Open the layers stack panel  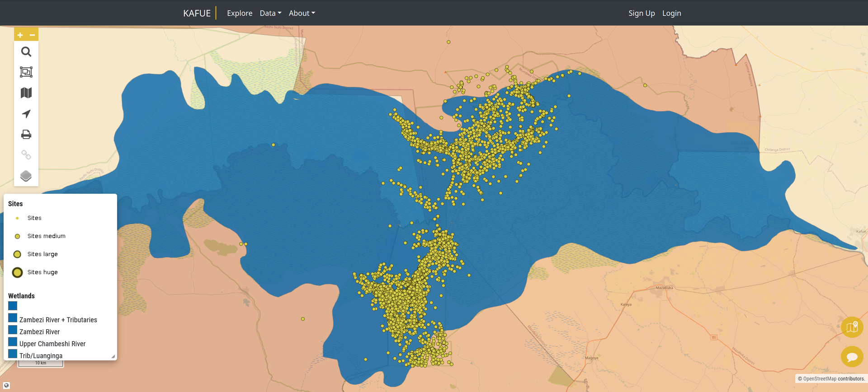[x=26, y=176]
